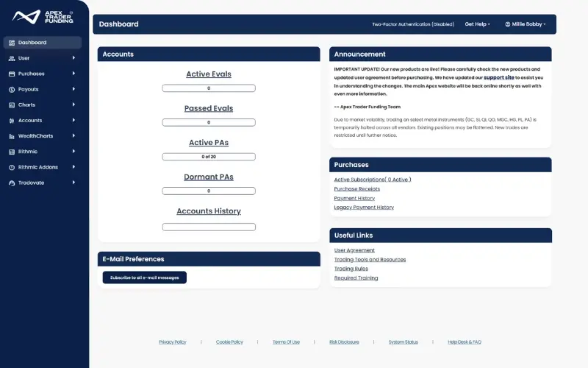
Task: Expand the WealthCharts menu arrow
Action: 73,135
